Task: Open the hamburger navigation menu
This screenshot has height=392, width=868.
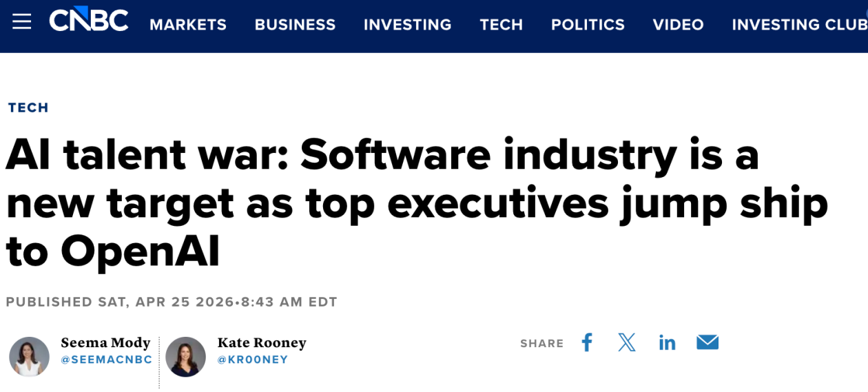Action: click(x=22, y=22)
